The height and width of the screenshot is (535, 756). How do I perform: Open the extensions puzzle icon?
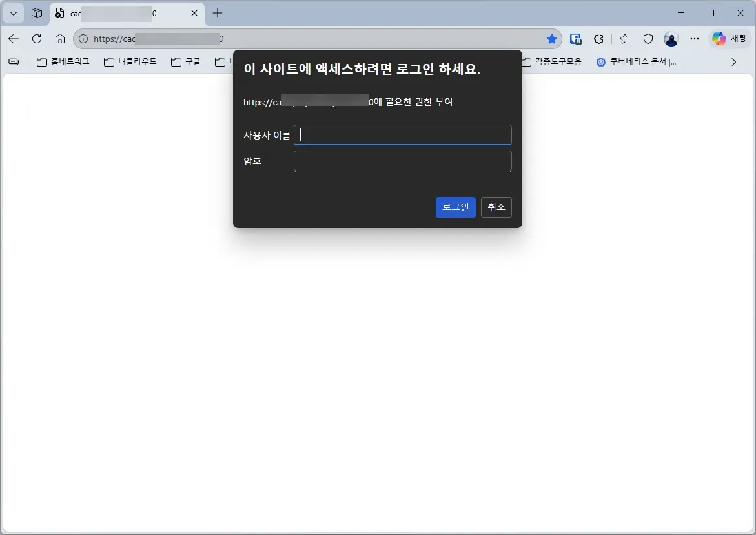(599, 39)
